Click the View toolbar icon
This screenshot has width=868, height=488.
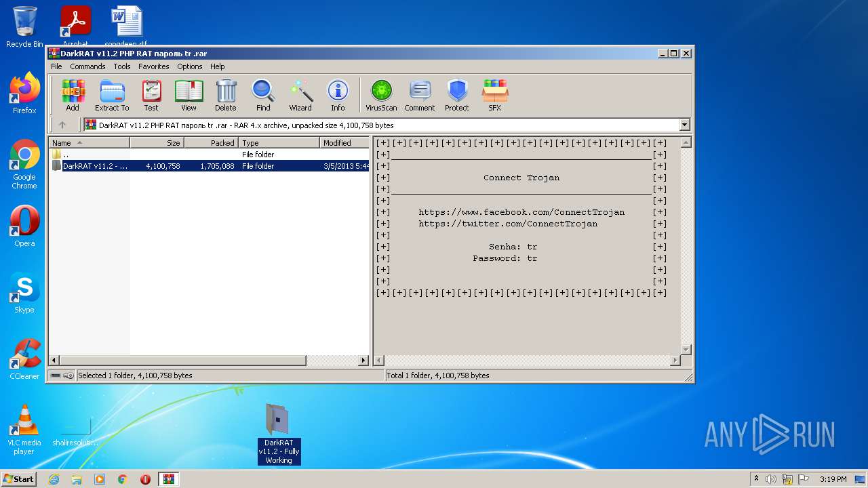(x=189, y=96)
